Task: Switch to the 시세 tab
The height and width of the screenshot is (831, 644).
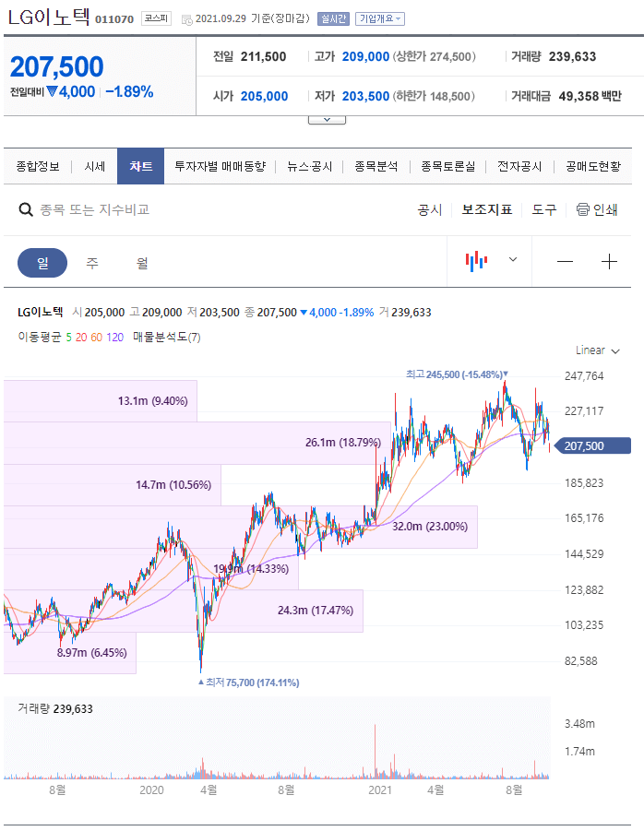Action: [95, 166]
